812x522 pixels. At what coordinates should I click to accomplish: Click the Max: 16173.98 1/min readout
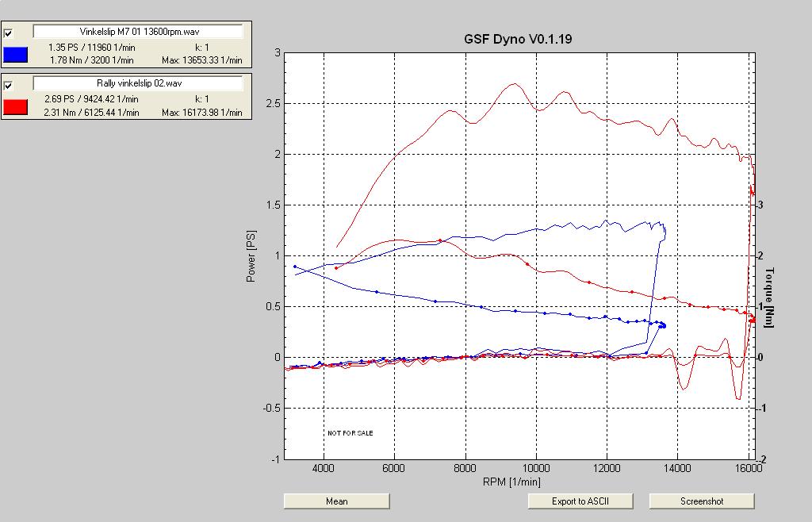pyautogui.click(x=202, y=113)
